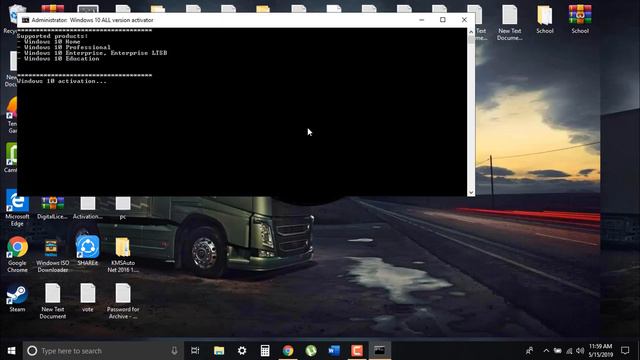Click the Windows Start button

click(11, 350)
